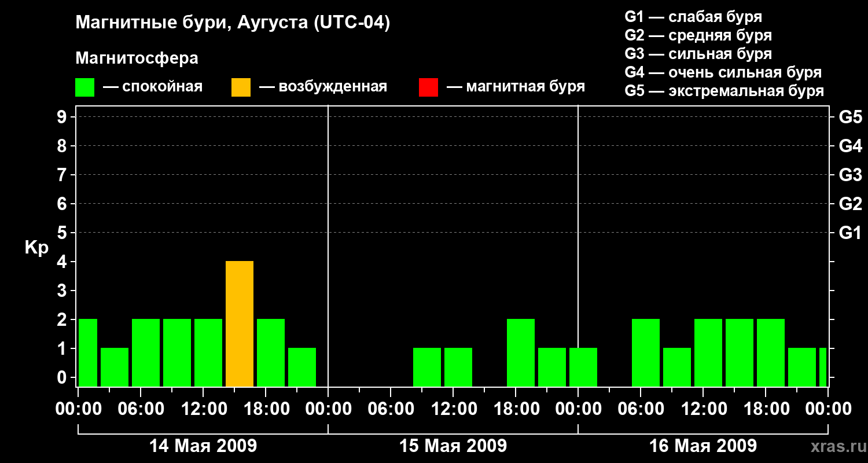Select the 00:00 Kp 1 bar on 16 May
Screen dimensions: 868x463
(583, 367)
